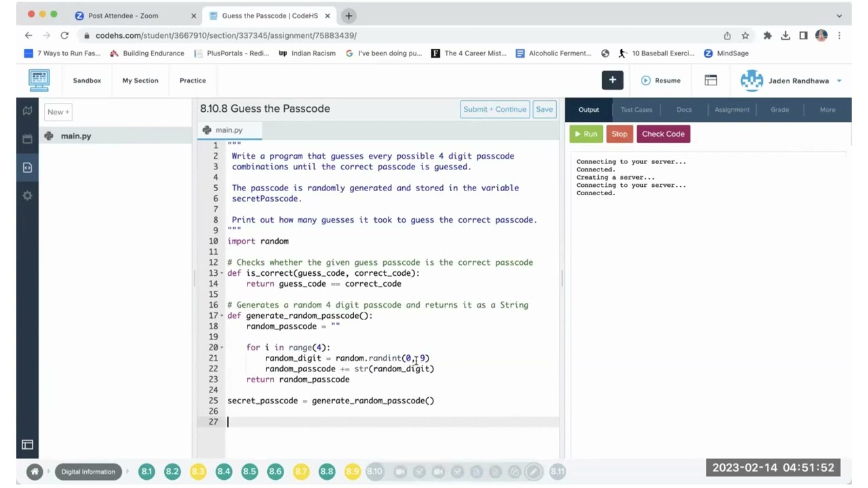
Task: Click the home icon in lesson bar
Action: click(x=35, y=471)
